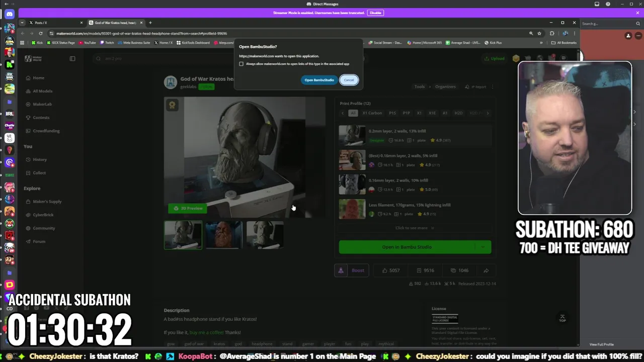Click the zoom magnifier in the address bar
The image size is (644, 362).
click(x=531, y=33)
